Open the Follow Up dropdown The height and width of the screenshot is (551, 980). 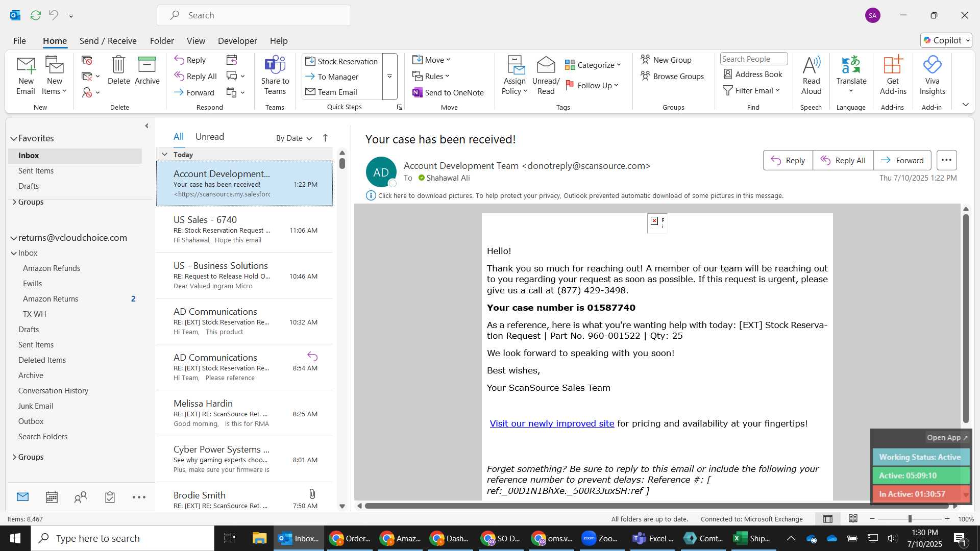[x=592, y=86]
